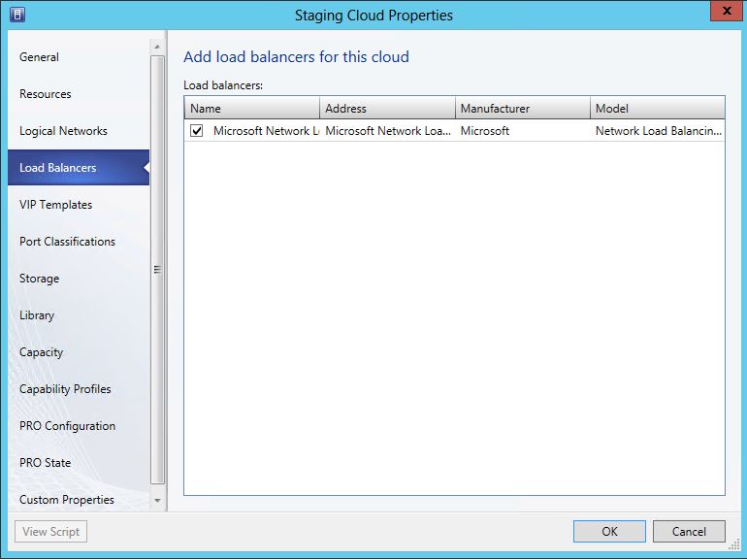
Task: Confirm changes with the OK button
Action: [x=609, y=532]
